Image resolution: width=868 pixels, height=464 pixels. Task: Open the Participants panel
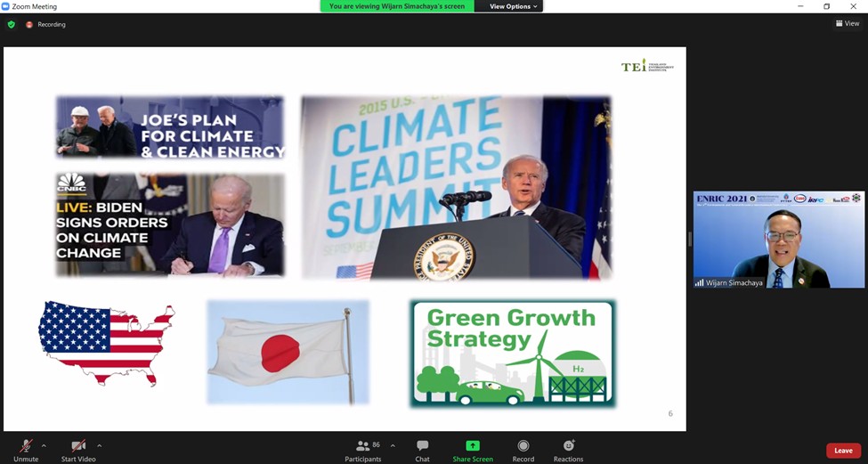[x=364, y=450]
